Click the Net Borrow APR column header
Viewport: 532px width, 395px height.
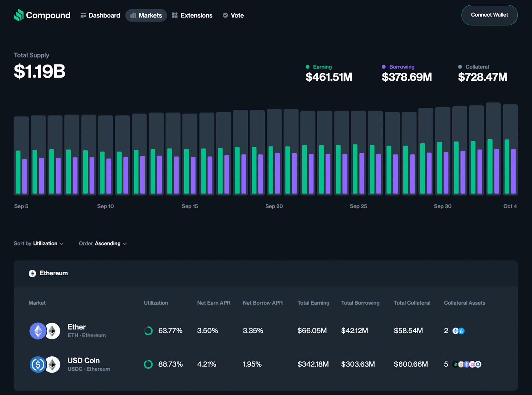(263, 303)
